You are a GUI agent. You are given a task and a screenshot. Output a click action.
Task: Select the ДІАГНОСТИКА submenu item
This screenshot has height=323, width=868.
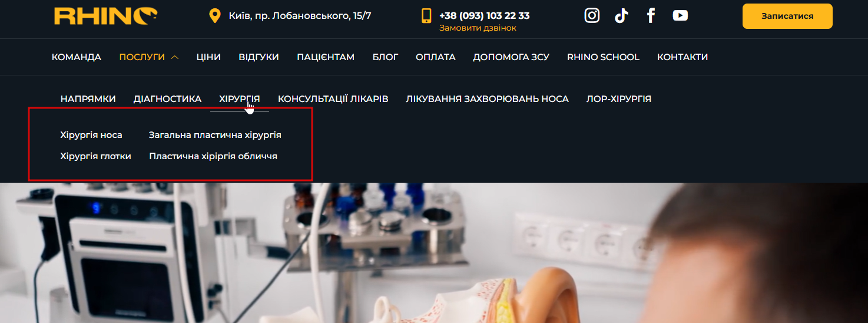pos(167,99)
